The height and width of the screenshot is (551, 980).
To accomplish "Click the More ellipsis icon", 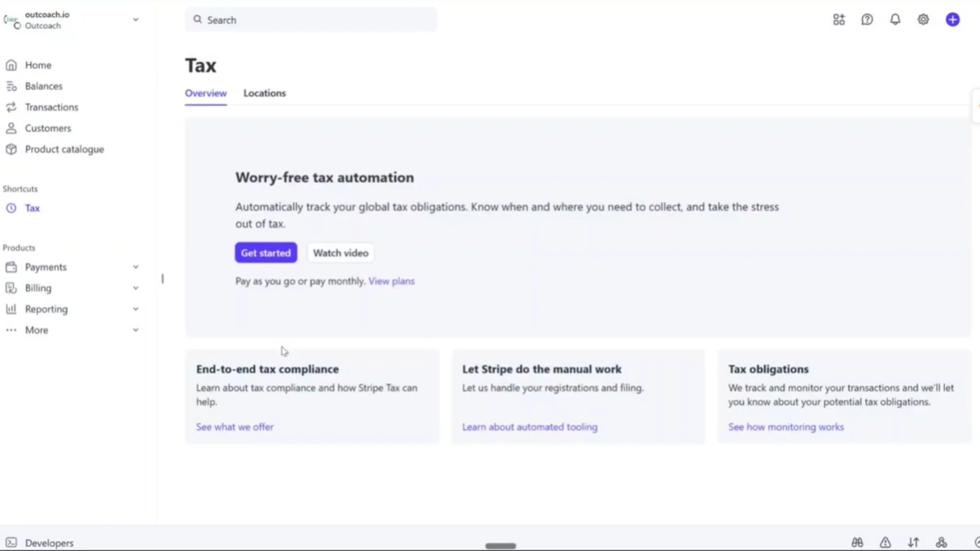I will click(x=11, y=330).
